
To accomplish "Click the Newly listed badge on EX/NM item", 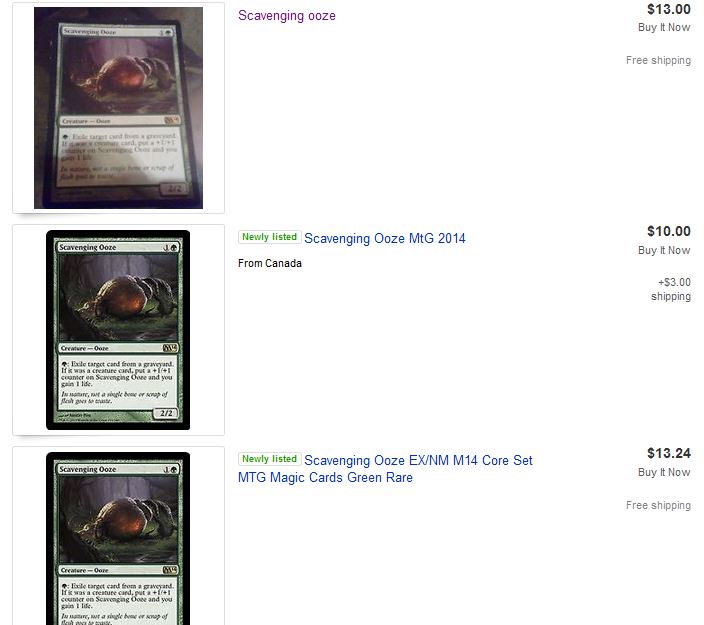I will [269, 459].
